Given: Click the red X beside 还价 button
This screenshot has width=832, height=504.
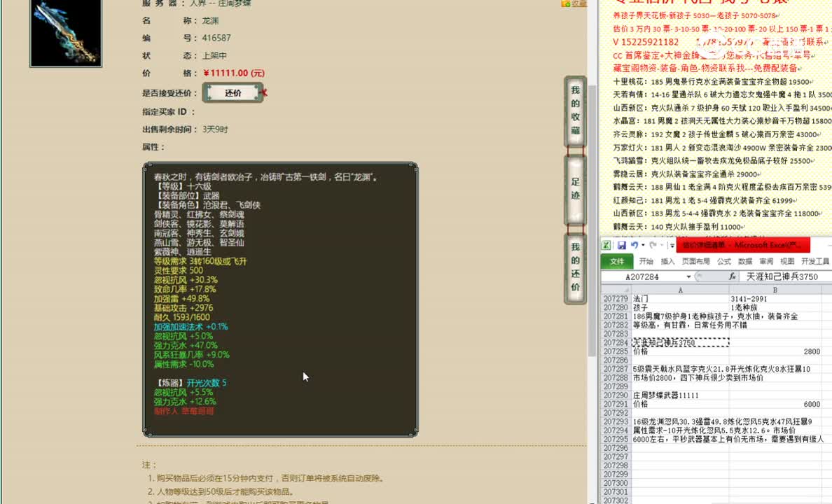Looking at the screenshot, I should (x=265, y=93).
